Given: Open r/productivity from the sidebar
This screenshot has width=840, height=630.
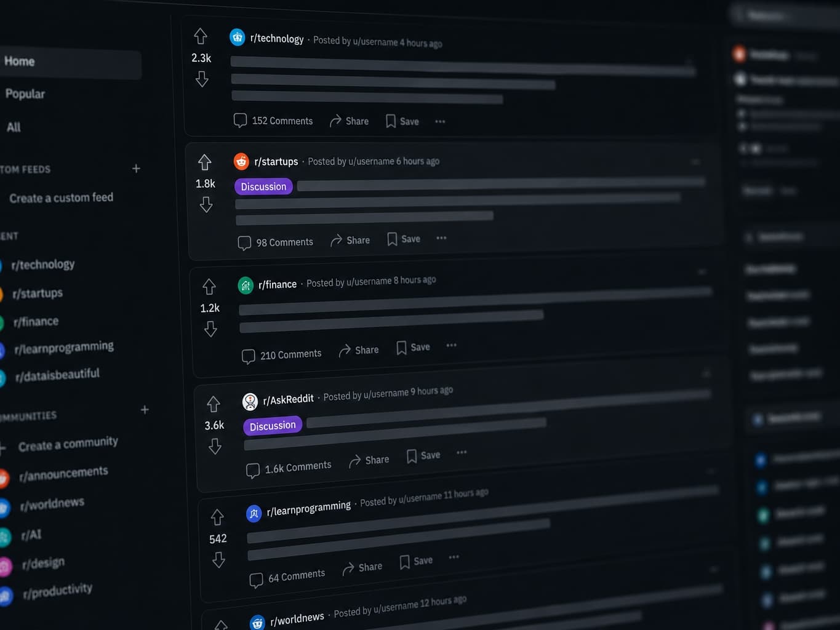Looking at the screenshot, I should [58, 591].
